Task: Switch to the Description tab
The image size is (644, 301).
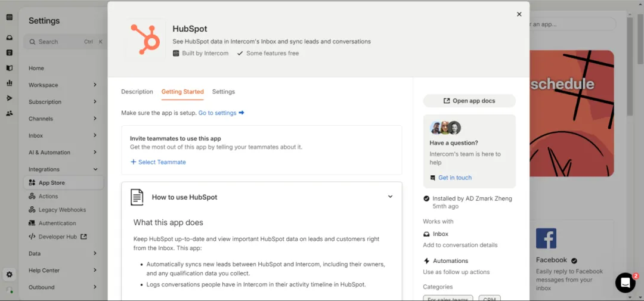Action: coord(137,92)
